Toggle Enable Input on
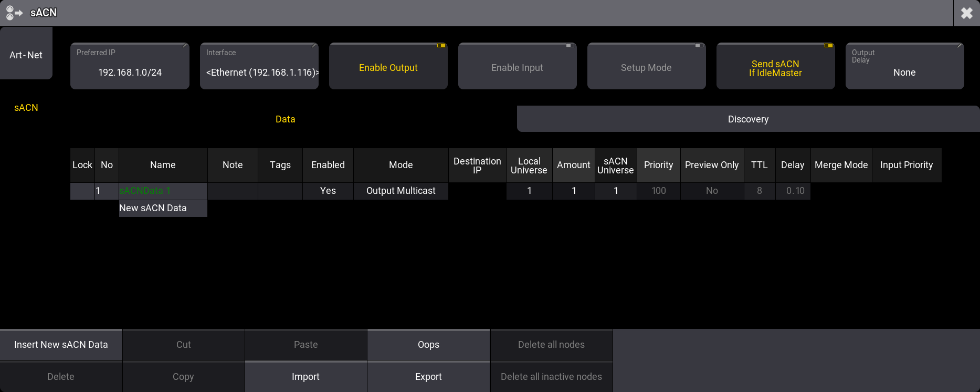 (517, 67)
